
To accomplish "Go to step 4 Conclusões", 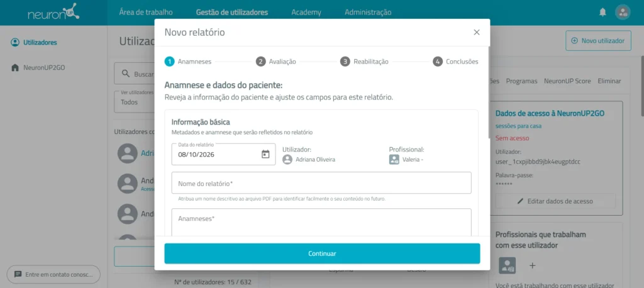I will (x=455, y=62).
